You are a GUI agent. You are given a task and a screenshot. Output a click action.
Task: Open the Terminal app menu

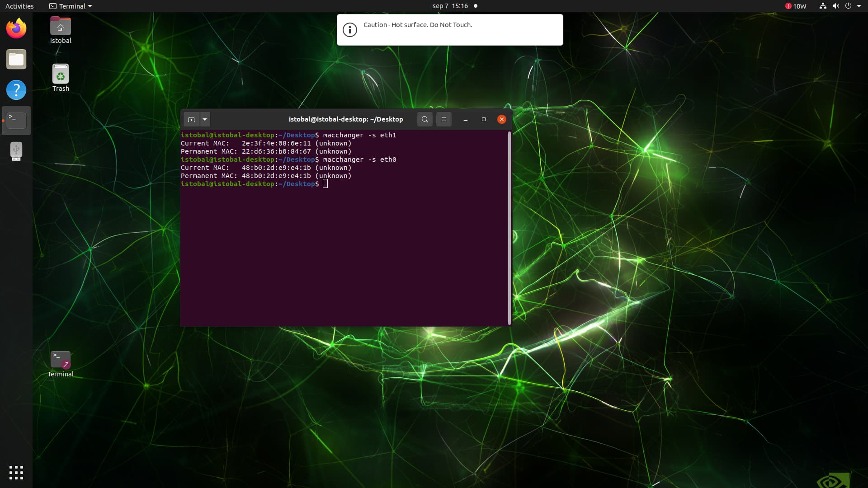pyautogui.click(x=71, y=6)
